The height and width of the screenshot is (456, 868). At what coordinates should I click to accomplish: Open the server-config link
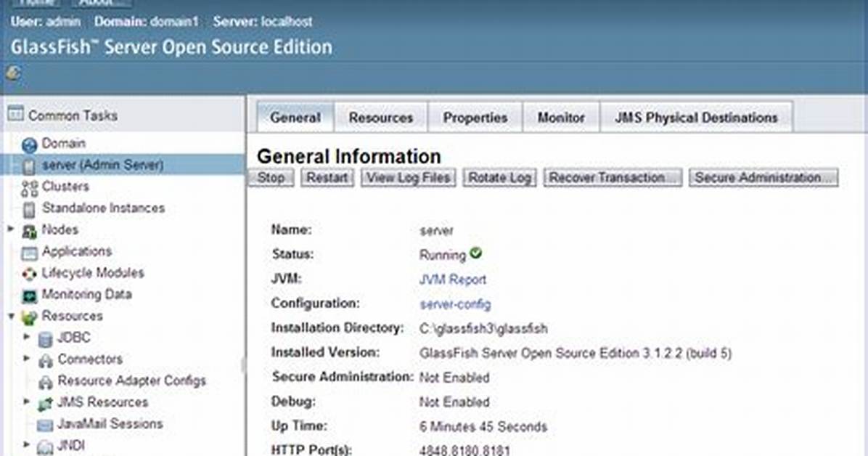click(455, 304)
